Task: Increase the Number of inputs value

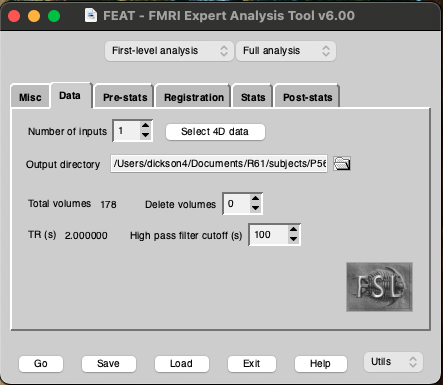Action: click(x=145, y=126)
